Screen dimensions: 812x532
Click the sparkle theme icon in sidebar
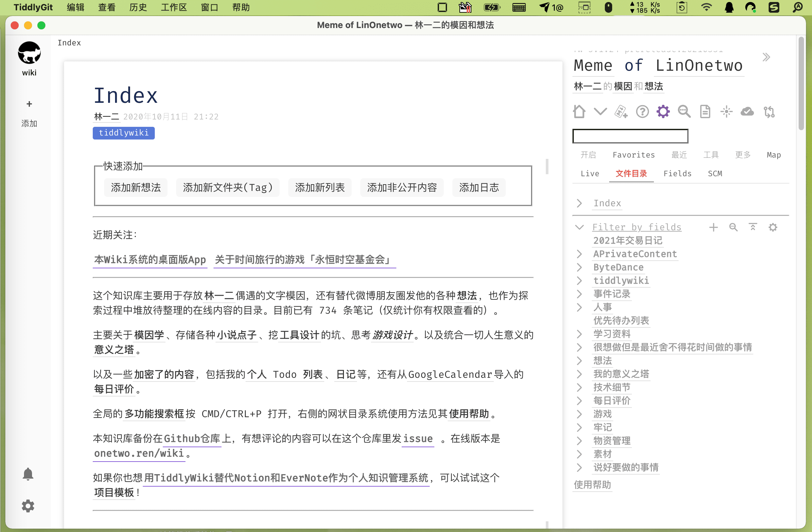726,111
